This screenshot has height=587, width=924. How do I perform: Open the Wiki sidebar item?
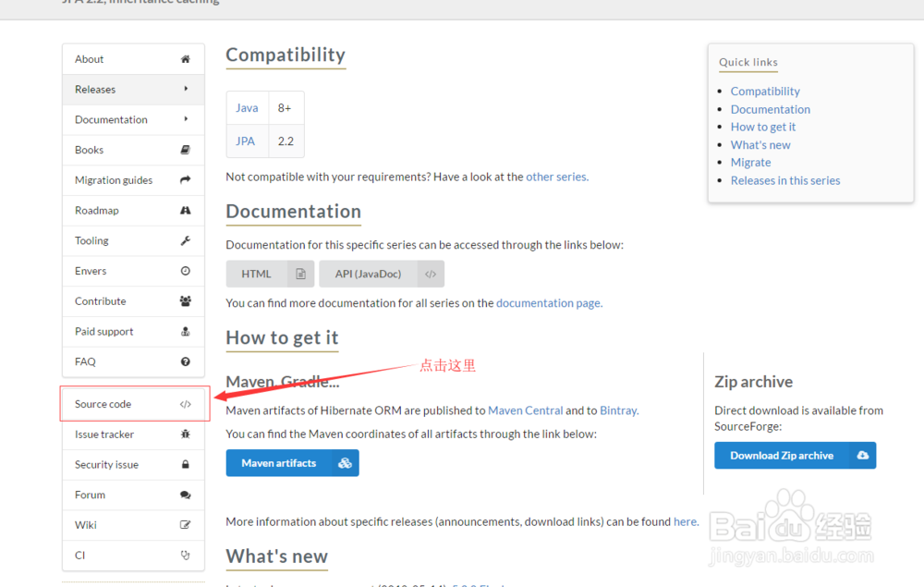point(133,525)
